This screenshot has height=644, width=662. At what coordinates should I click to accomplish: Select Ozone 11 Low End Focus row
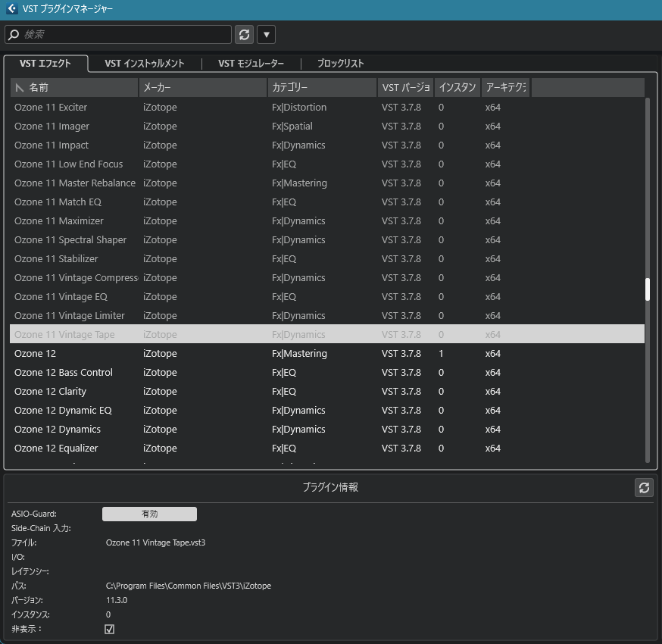327,164
